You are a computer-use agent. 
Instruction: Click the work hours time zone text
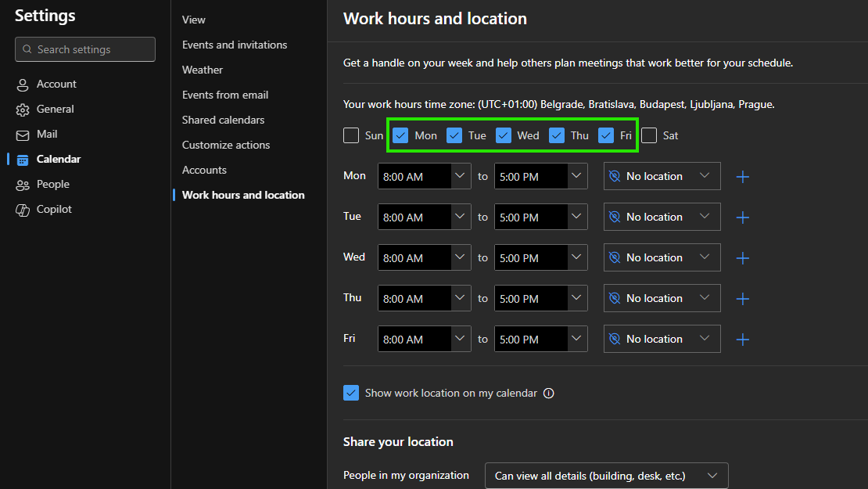pos(558,104)
